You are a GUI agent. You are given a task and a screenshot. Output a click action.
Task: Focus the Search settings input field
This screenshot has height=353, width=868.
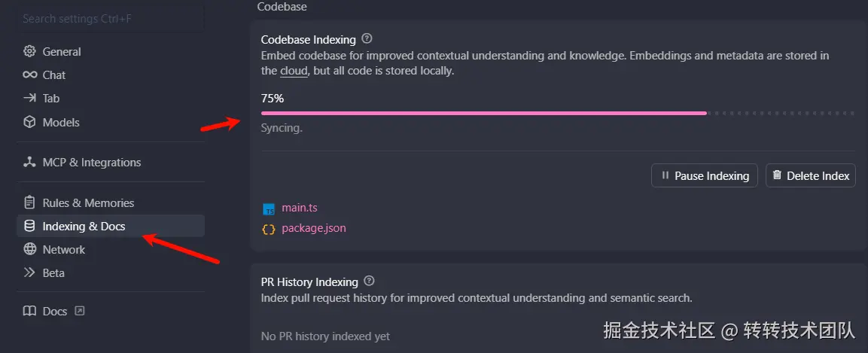tap(110, 19)
